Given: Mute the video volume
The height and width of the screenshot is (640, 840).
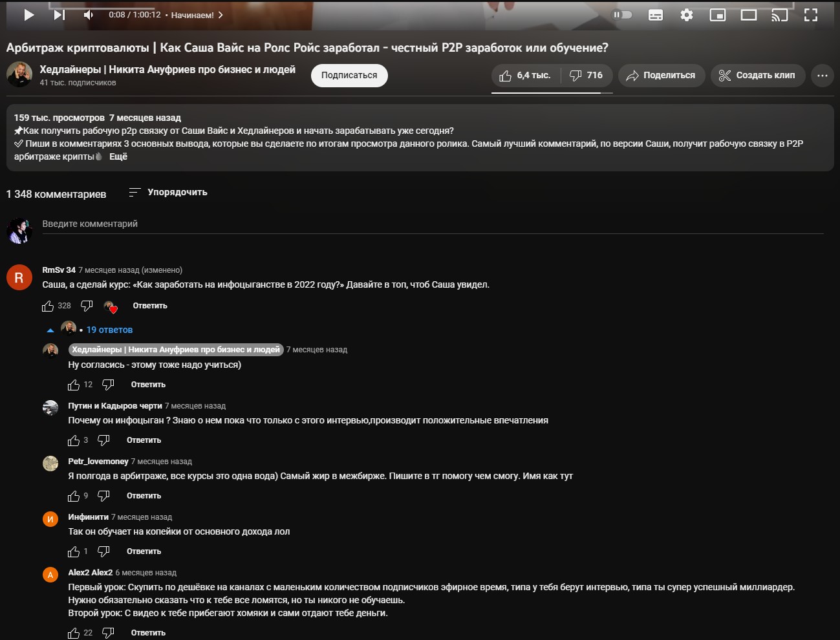Looking at the screenshot, I should [89, 15].
